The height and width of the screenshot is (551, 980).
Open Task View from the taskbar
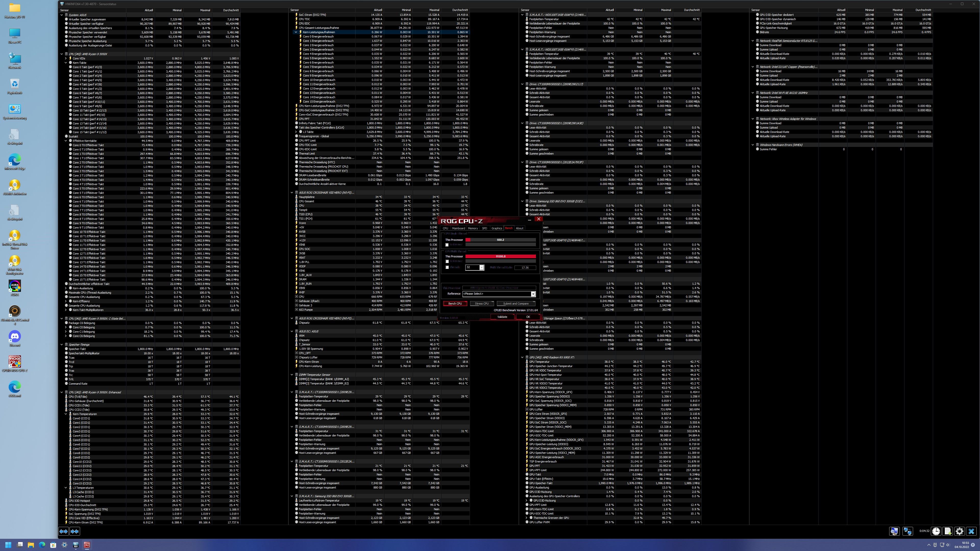pyautogui.click(x=20, y=545)
